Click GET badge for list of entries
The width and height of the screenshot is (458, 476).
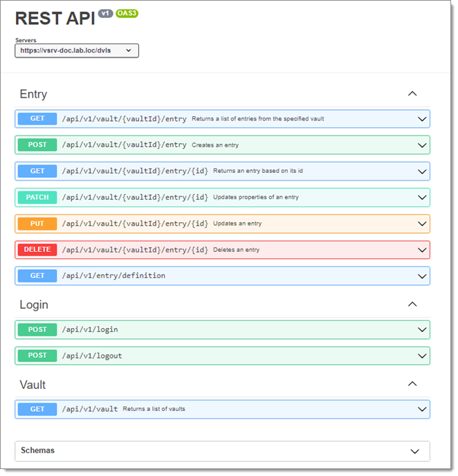(37, 119)
